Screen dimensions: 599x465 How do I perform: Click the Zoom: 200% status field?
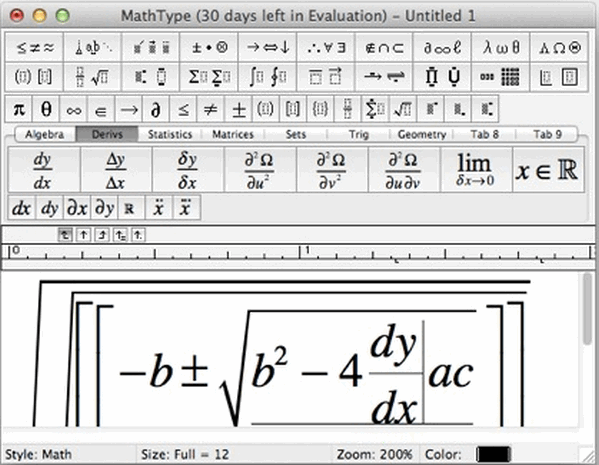pos(374,454)
